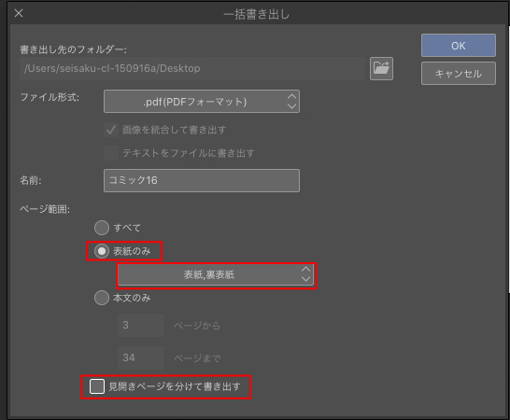
Task: Select the 表紙のみ radio button
Action: tap(102, 251)
